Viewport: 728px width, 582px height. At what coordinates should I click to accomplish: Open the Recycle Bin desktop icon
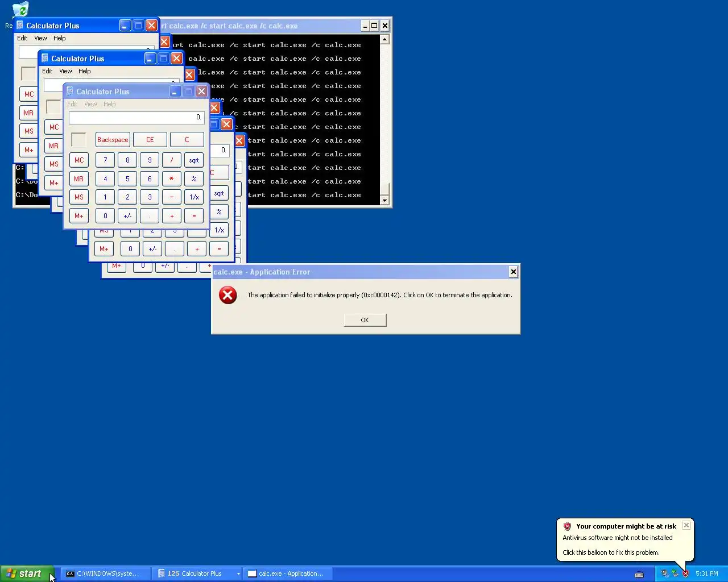20,10
